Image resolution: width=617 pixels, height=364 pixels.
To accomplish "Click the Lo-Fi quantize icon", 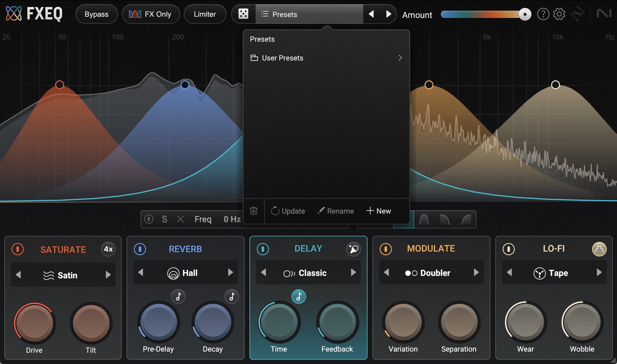I will (x=599, y=249).
